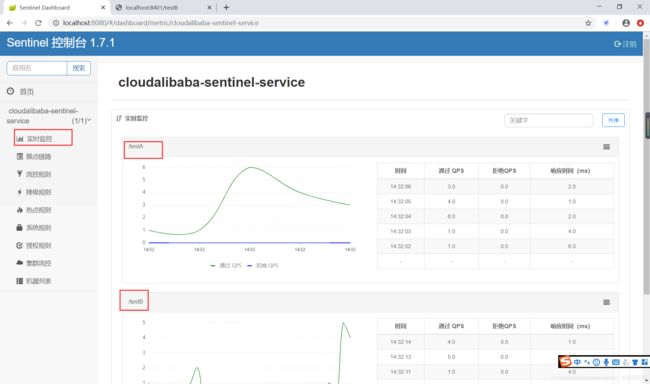This screenshot has height=384, width=650.
Task: Select the 14:32:04 time cell in /testA table
Action: pyautogui.click(x=400, y=216)
